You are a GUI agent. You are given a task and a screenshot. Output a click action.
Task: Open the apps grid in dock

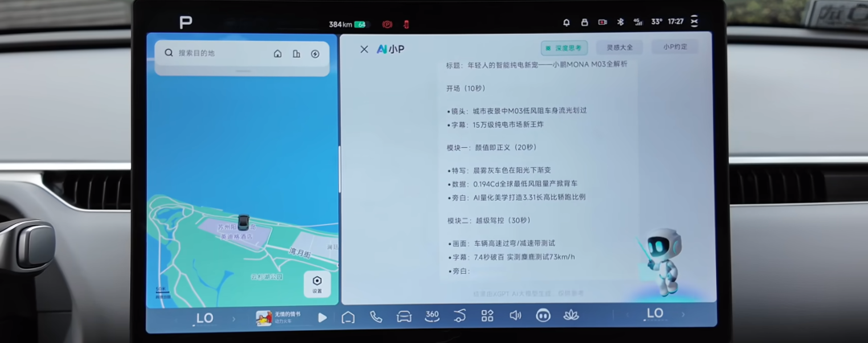[487, 316]
